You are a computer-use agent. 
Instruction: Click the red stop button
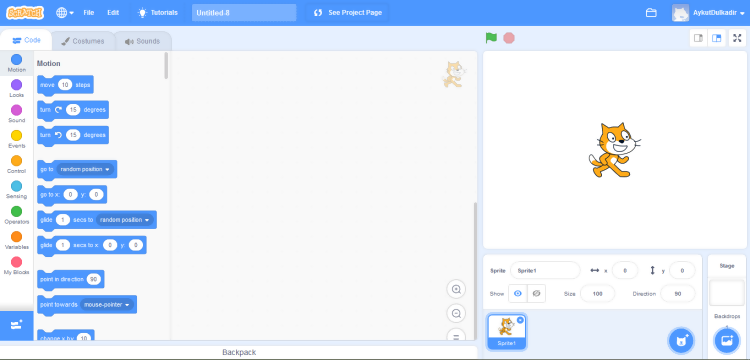pyautogui.click(x=509, y=38)
